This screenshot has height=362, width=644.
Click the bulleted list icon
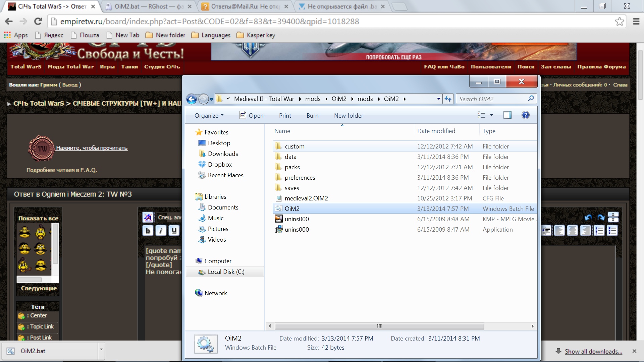coord(612,231)
